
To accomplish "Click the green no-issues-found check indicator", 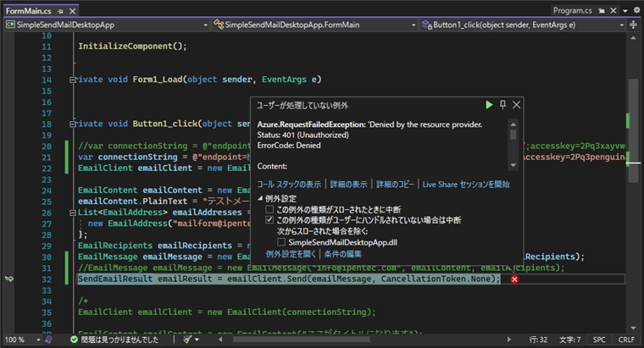I will 74,340.
